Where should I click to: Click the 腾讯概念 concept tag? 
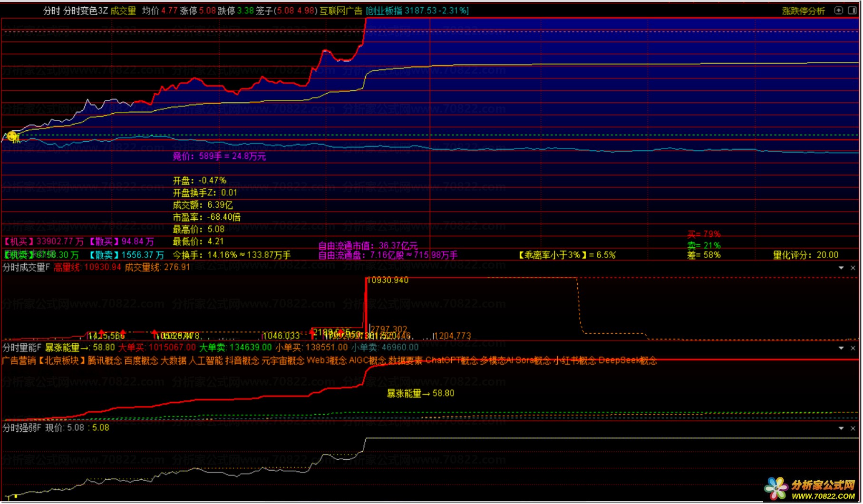pos(105,360)
